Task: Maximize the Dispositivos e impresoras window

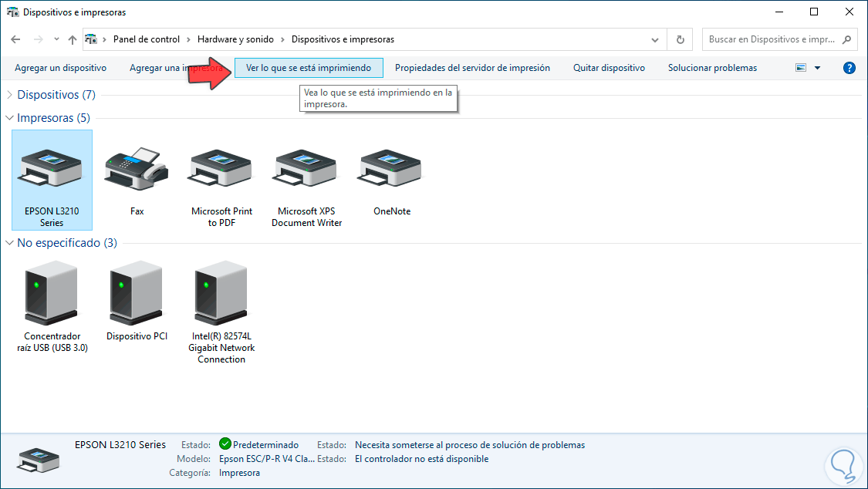Action: pos(814,12)
